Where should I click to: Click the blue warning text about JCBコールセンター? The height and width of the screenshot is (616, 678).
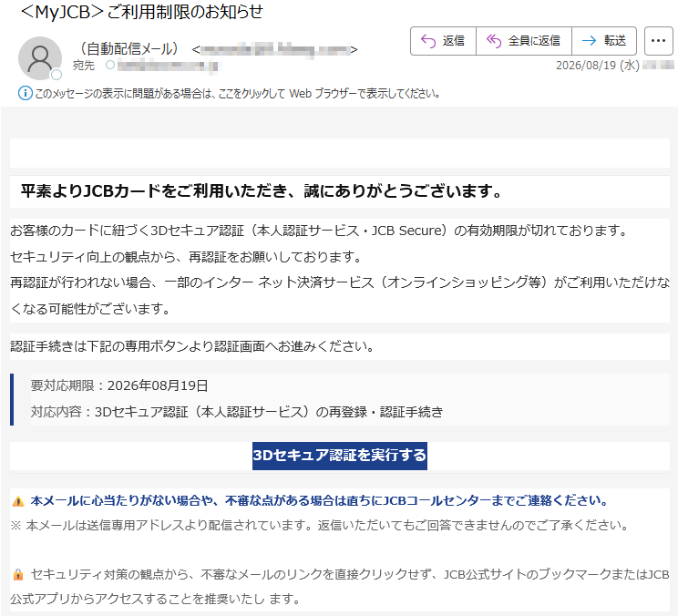pyautogui.click(x=320, y=500)
